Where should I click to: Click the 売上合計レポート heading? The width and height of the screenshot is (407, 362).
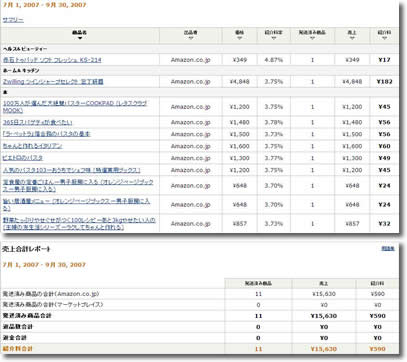26,249
